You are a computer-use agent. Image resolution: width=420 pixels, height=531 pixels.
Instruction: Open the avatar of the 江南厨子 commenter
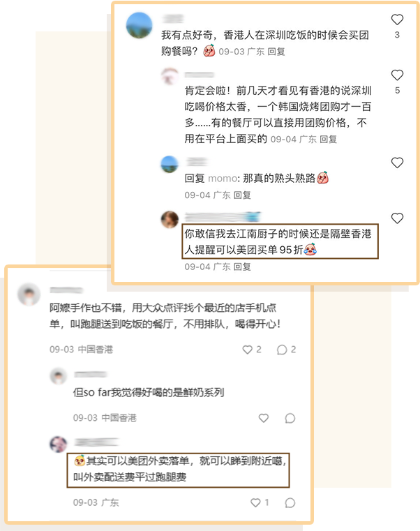pyautogui.click(x=170, y=219)
